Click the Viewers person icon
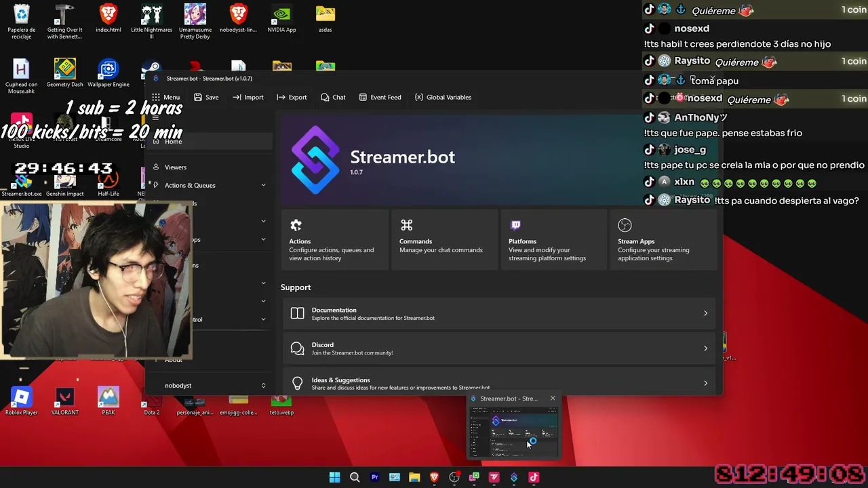 pyautogui.click(x=156, y=167)
